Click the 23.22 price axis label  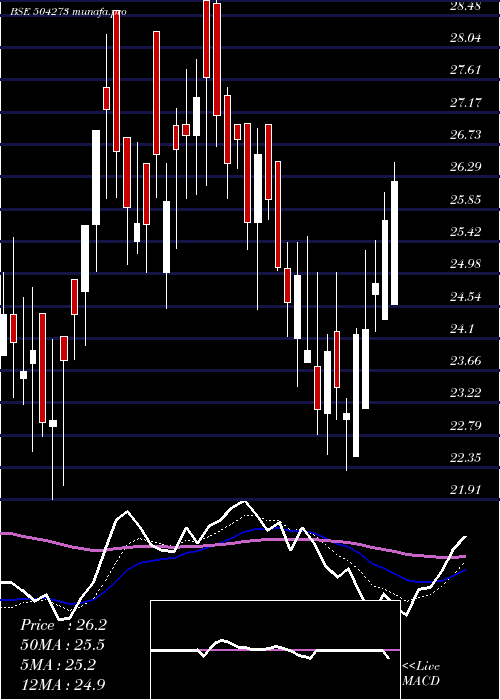pos(466,393)
